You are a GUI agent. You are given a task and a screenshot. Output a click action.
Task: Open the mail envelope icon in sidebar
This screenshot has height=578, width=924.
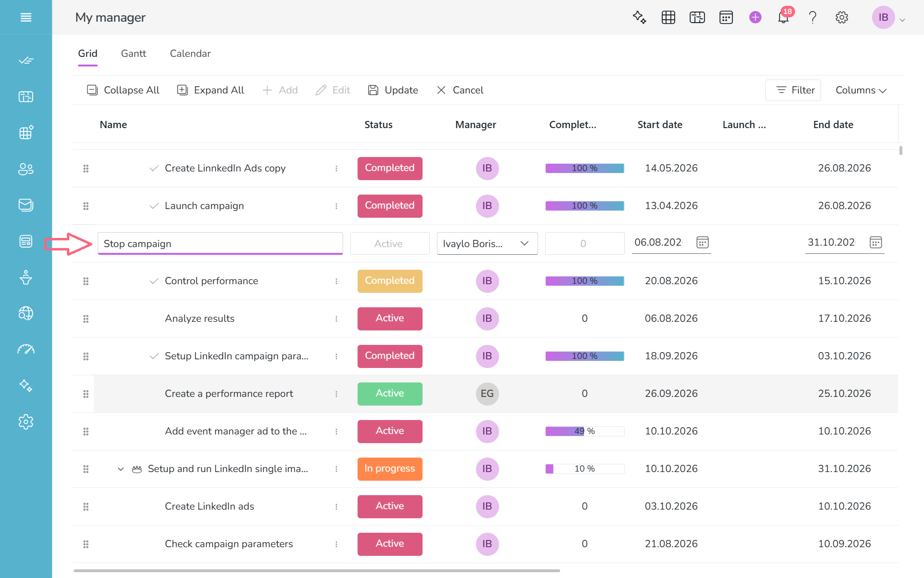tap(26, 205)
